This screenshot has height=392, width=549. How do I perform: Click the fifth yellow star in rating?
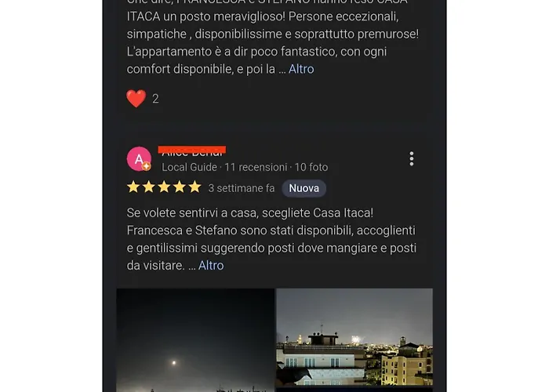tap(195, 187)
